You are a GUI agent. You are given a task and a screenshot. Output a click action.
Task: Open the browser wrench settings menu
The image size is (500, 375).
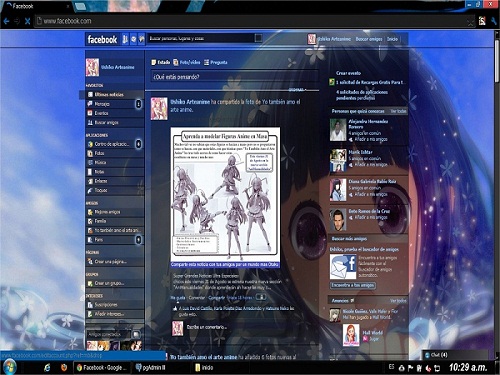click(x=494, y=21)
